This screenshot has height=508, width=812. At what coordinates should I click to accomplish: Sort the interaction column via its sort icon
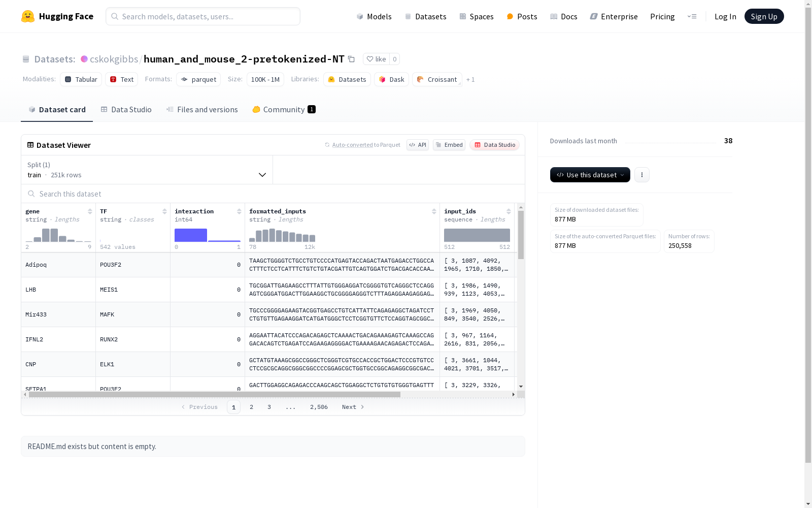click(239, 211)
